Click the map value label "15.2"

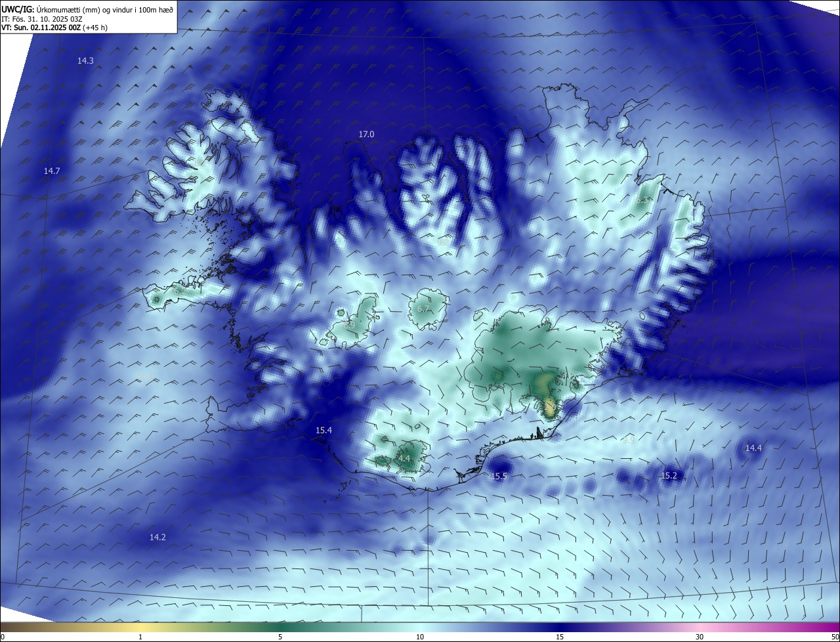[x=669, y=475]
